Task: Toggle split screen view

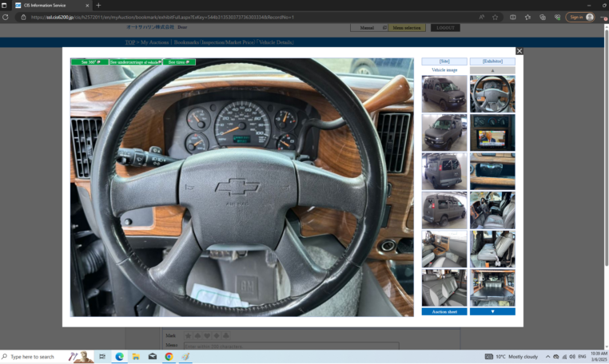Action: click(513, 17)
